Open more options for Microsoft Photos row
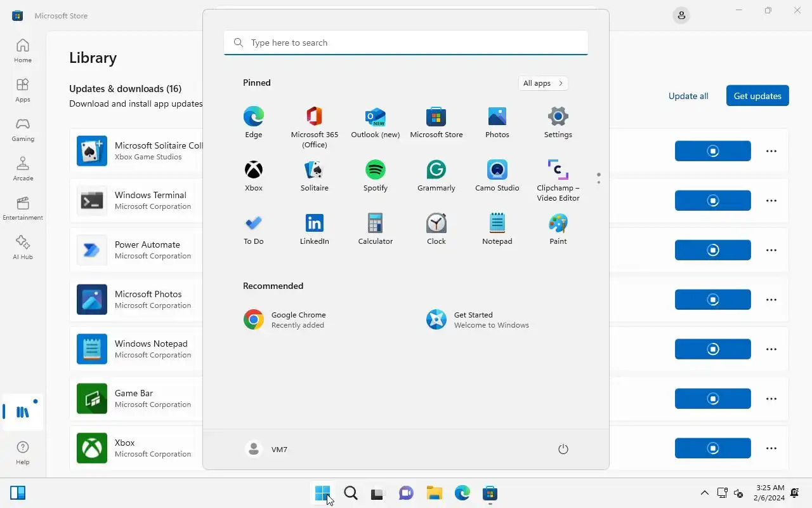Image resolution: width=812 pixels, height=508 pixels. click(771, 300)
